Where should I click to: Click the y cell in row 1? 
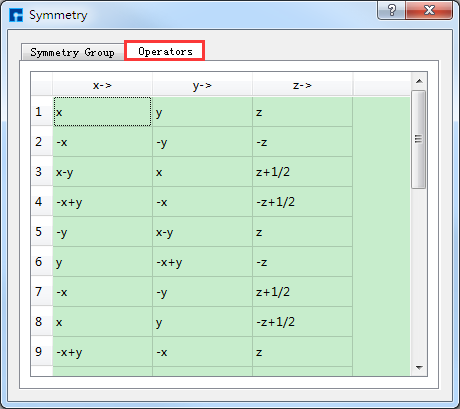(x=202, y=111)
